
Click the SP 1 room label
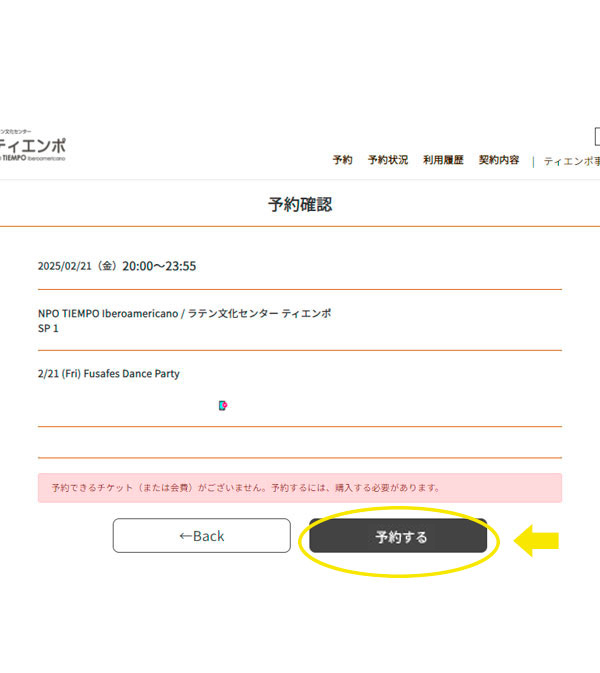pos(48,329)
